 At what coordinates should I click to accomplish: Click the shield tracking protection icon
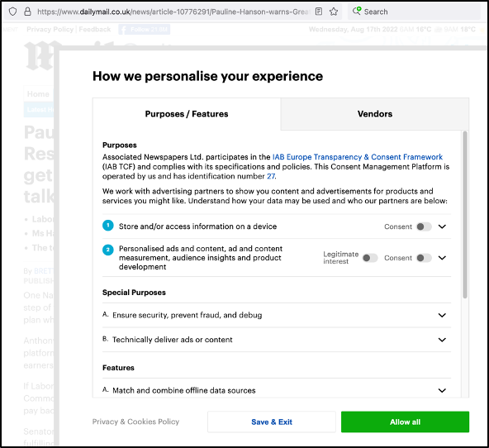[x=12, y=12]
